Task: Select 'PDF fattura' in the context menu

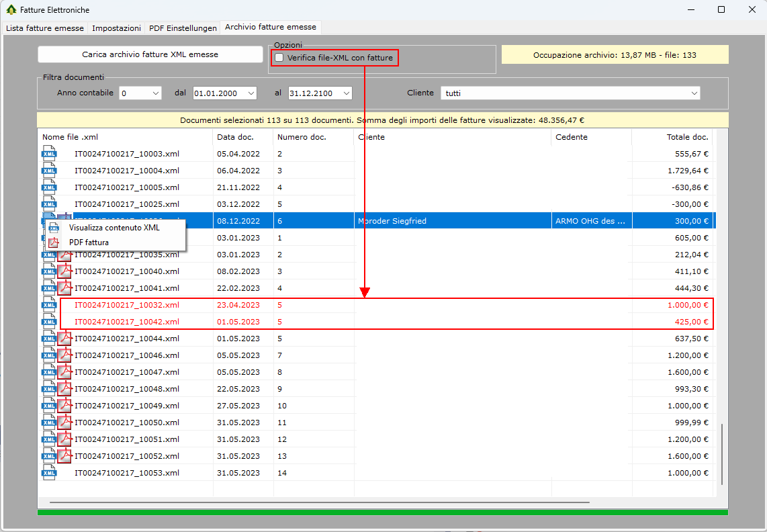Action: click(x=89, y=242)
